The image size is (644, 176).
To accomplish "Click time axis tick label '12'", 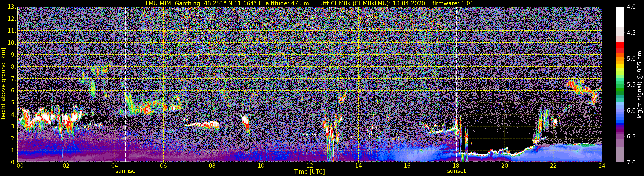I will point(310,166).
